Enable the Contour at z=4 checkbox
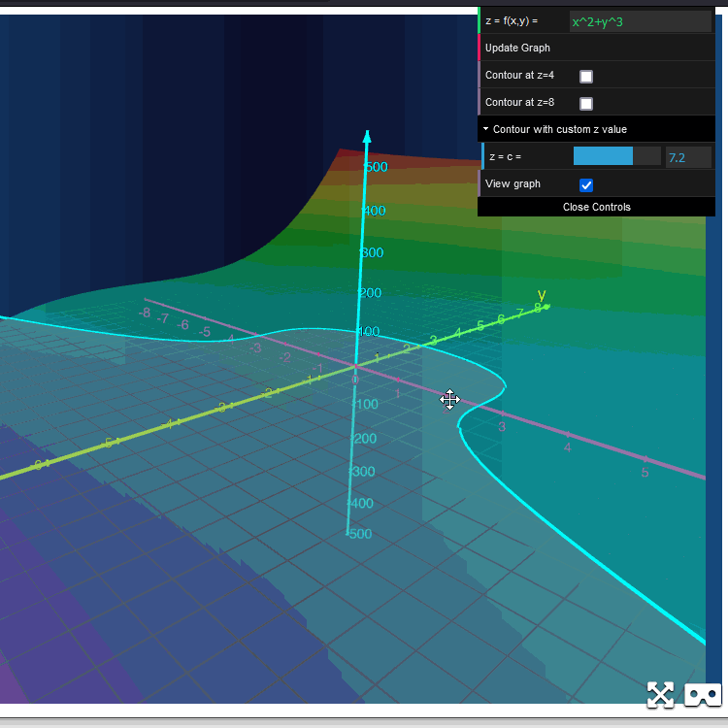This screenshot has height=728, width=728. click(x=586, y=76)
